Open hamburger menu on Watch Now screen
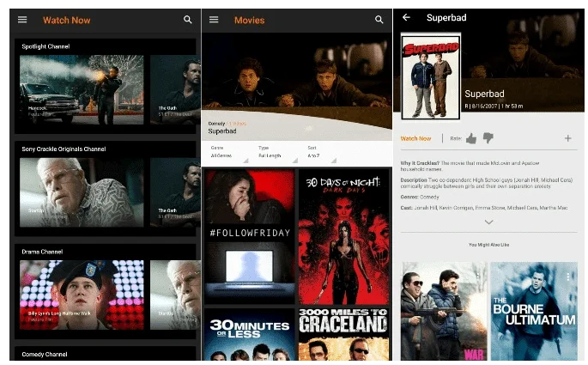This screenshot has width=588, height=365. (22, 20)
